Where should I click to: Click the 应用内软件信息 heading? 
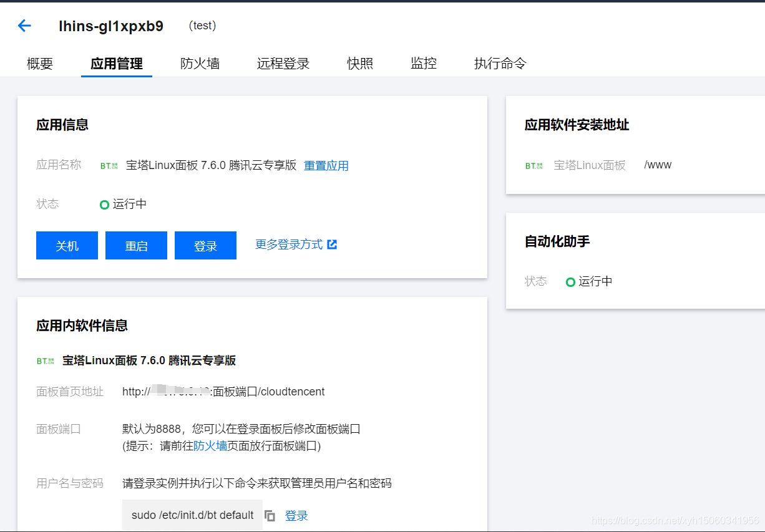(x=82, y=326)
